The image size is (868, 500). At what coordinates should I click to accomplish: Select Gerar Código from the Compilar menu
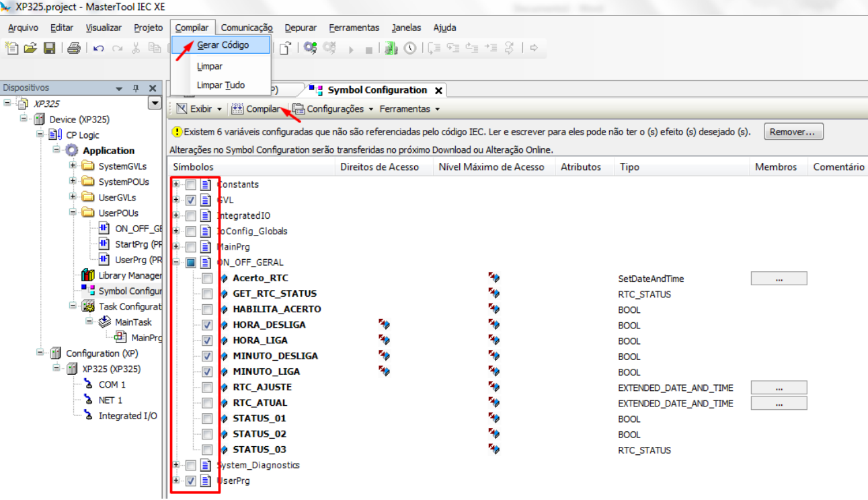(223, 45)
